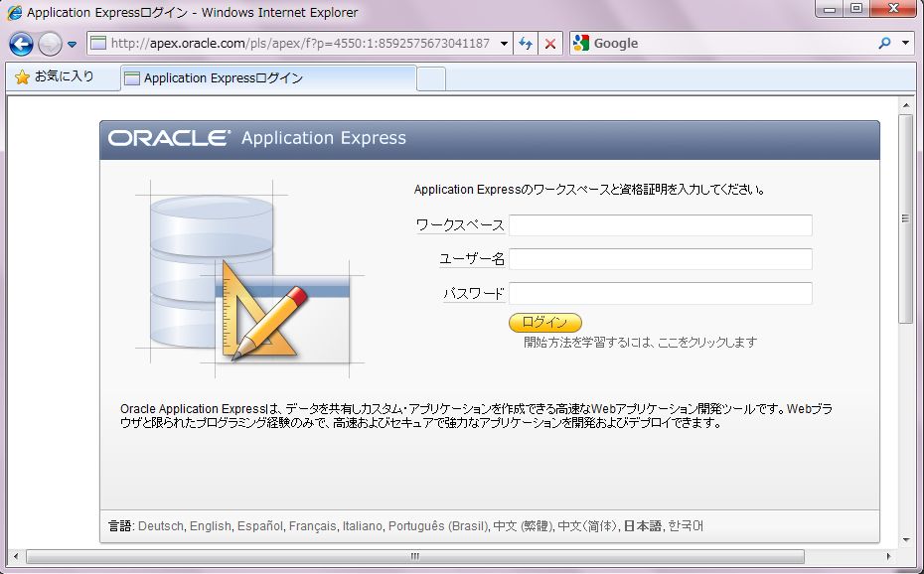This screenshot has width=924, height=574.
Task: Click the ORACLE logo in header
Action: click(169, 138)
